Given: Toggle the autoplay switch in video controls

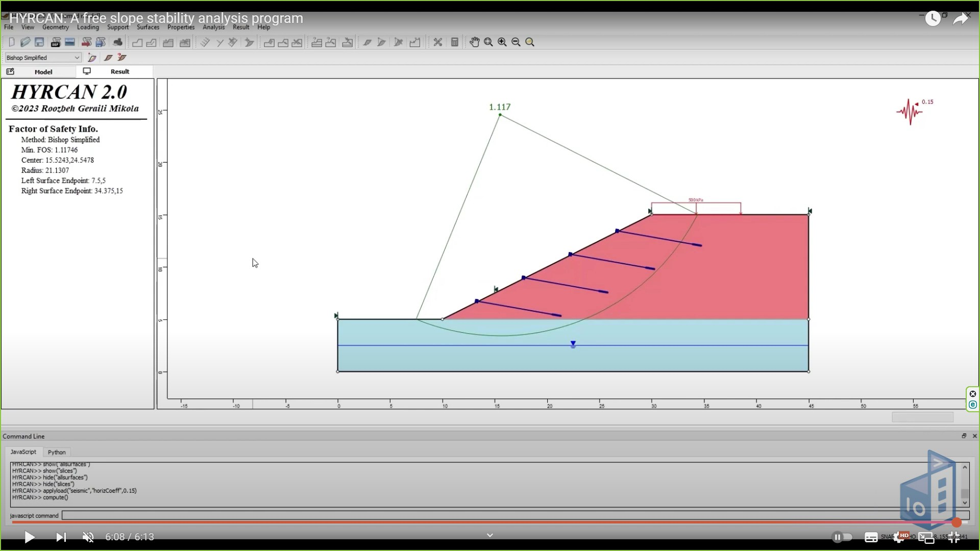Looking at the screenshot, I should [842, 537].
